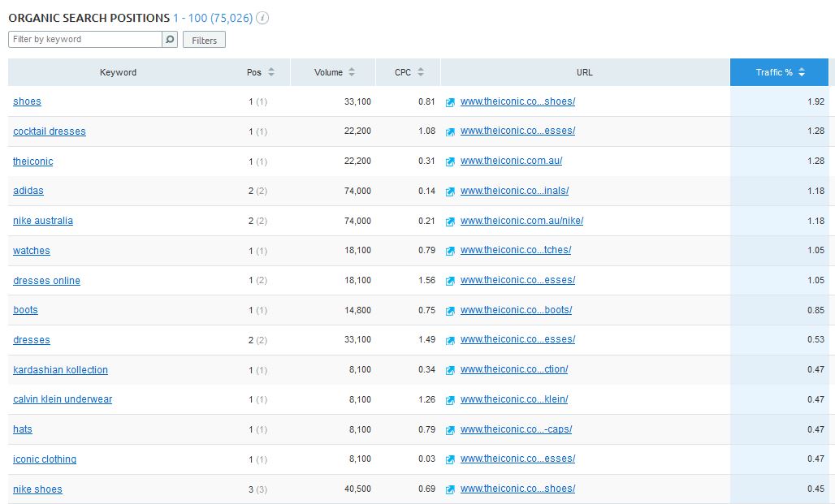
Task: Visit the URL ending in boots/
Action: 516,310
